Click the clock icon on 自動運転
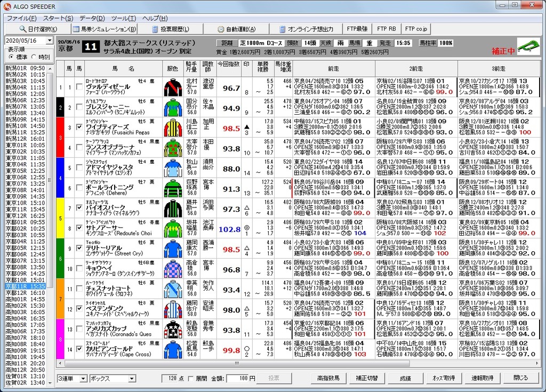Screen dimensions: 546x392 (x=221, y=29)
